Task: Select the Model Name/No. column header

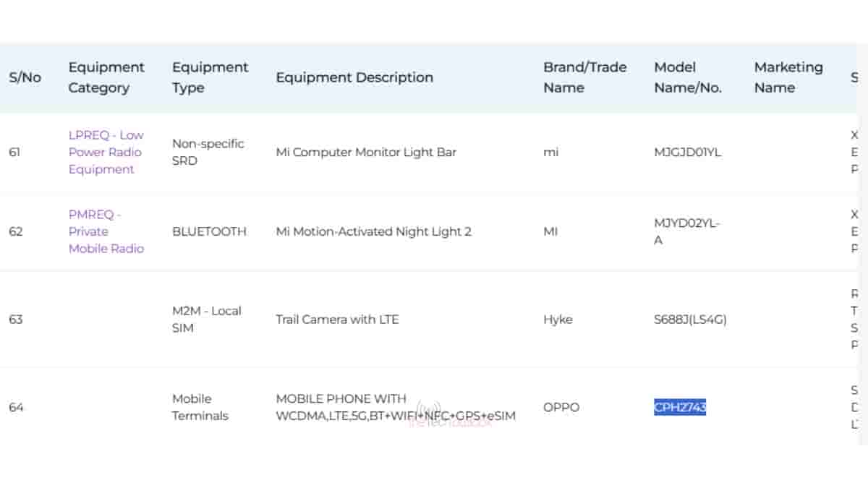Action: point(688,77)
